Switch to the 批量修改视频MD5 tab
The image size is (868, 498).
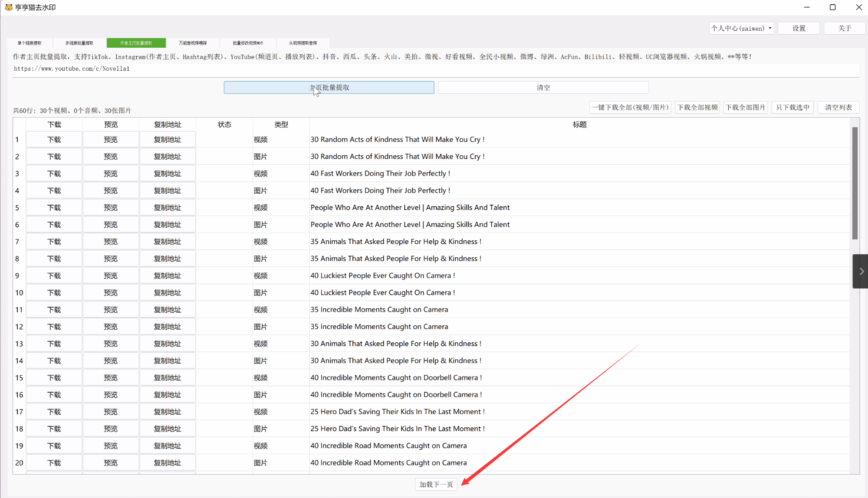click(247, 43)
